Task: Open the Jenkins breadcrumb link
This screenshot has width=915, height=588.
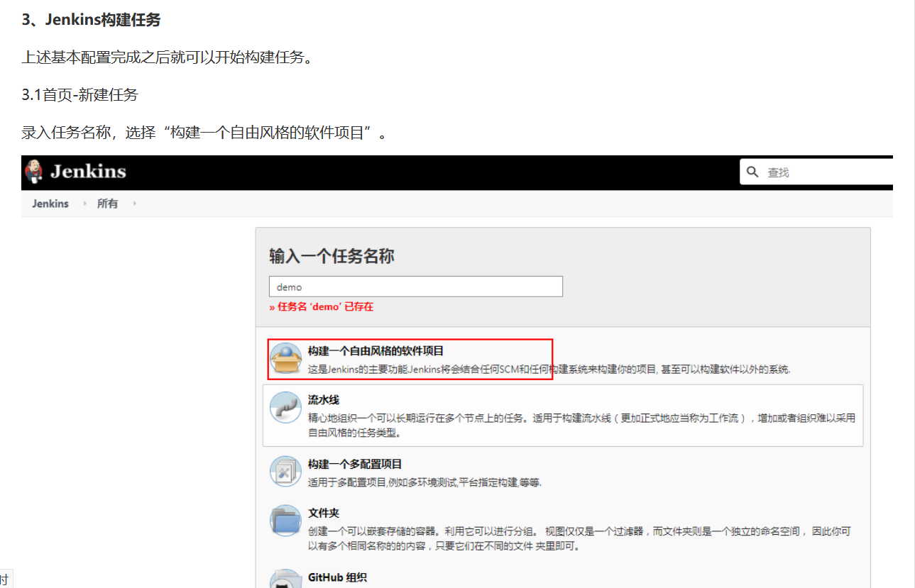Action: [x=50, y=204]
